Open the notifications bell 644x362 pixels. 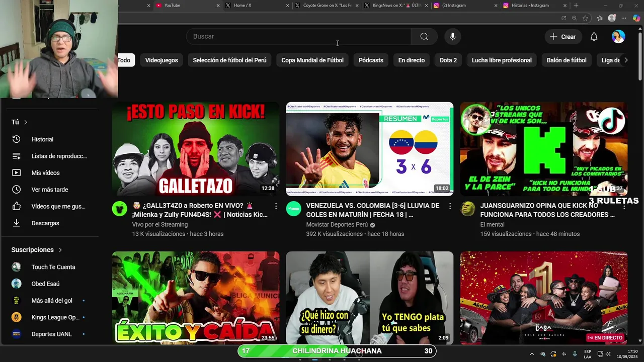pos(594,37)
